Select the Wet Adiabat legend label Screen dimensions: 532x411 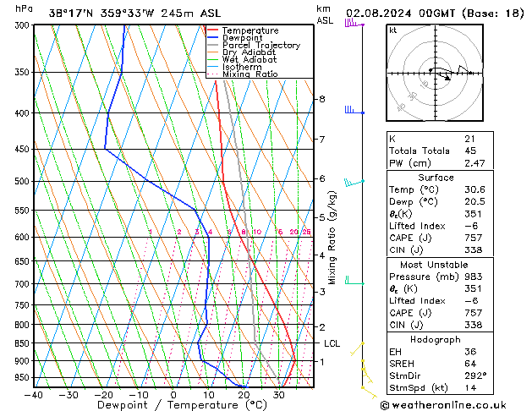pyautogui.click(x=250, y=60)
